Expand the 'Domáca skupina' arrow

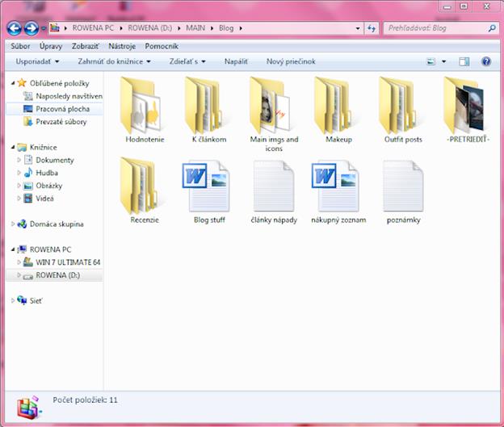[x=13, y=224]
